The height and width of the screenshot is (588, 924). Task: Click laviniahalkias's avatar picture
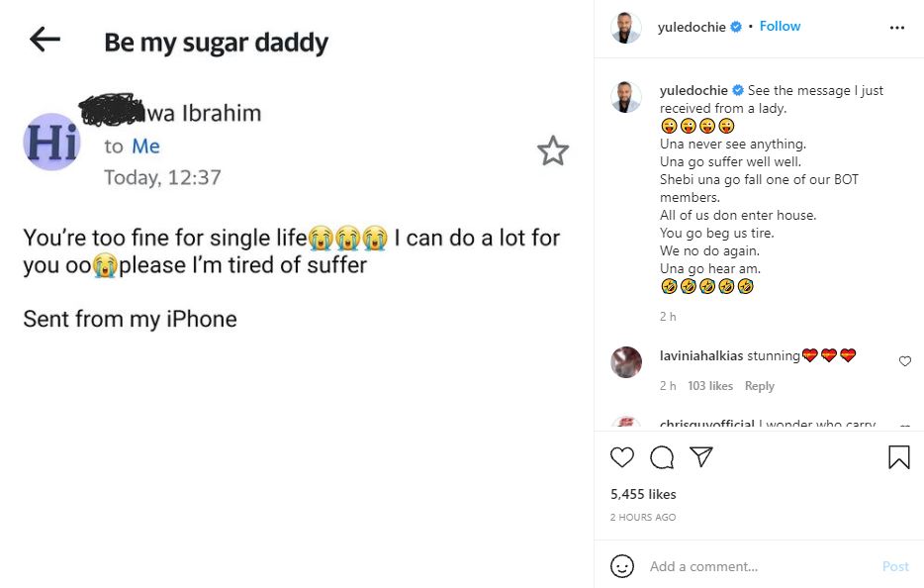point(626,362)
